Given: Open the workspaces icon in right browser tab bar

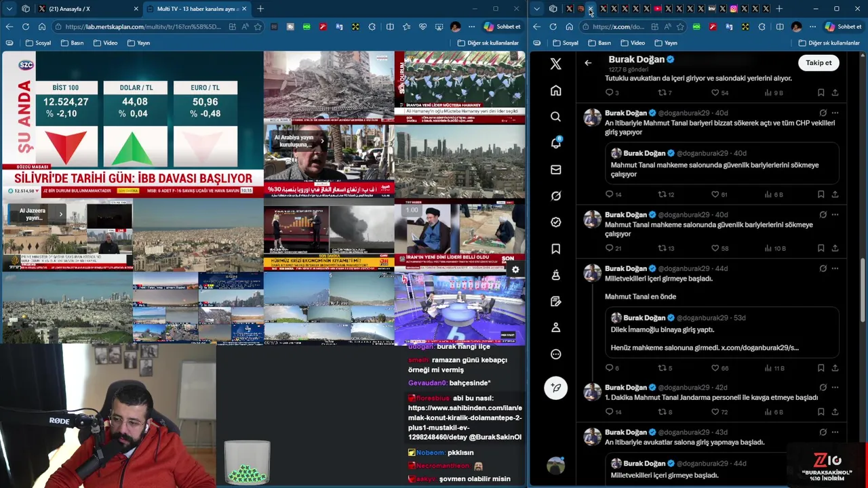Looking at the screenshot, I should tap(553, 9).
